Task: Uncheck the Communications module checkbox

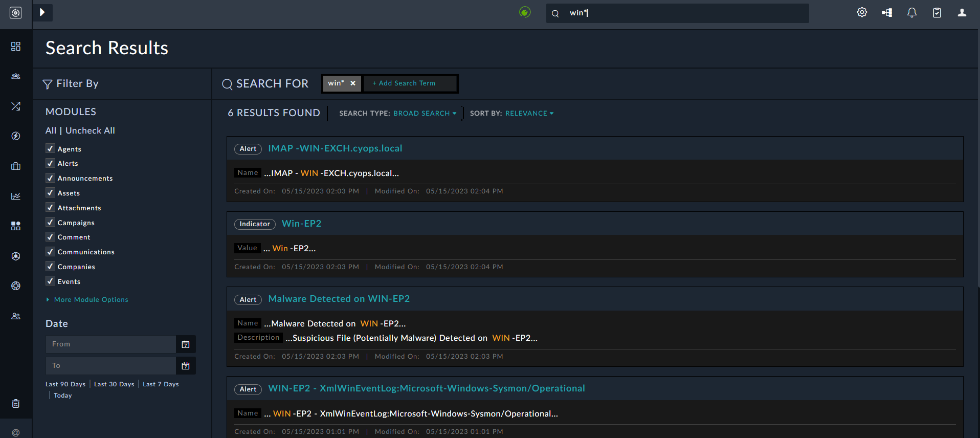Action: click(50, 252)
